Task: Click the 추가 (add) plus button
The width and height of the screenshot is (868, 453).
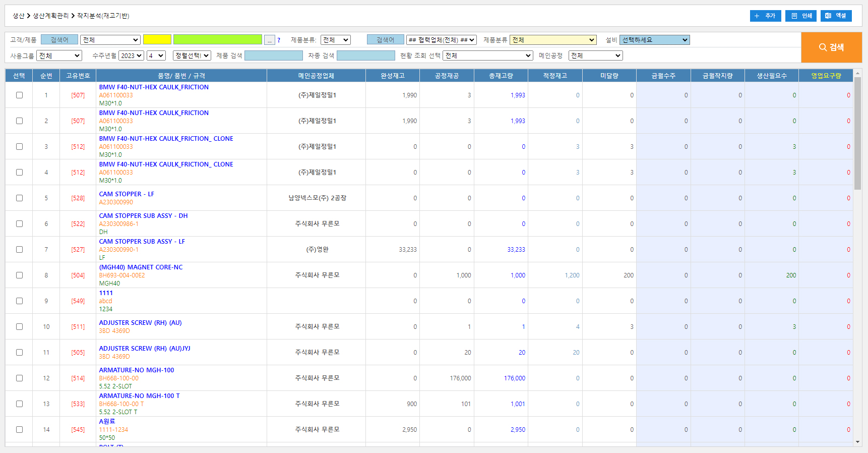Action: pyautogui.click(x=765, y=16)
